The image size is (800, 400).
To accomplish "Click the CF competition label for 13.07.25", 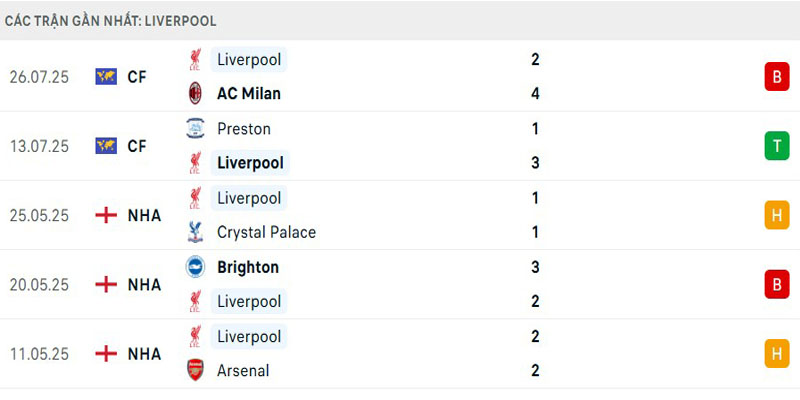I will [138, 146].
